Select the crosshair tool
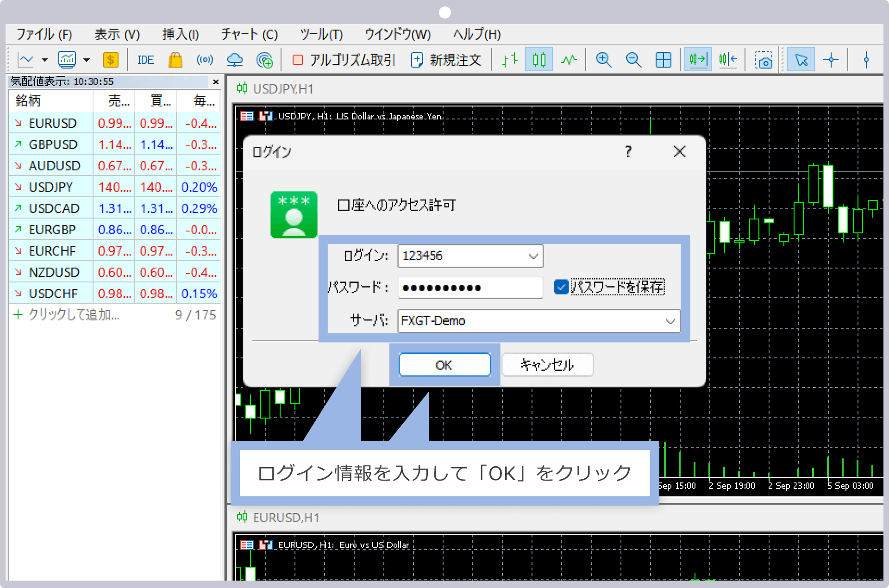The width and height of the screenshot is (889, 588). (x=832, y=59)
